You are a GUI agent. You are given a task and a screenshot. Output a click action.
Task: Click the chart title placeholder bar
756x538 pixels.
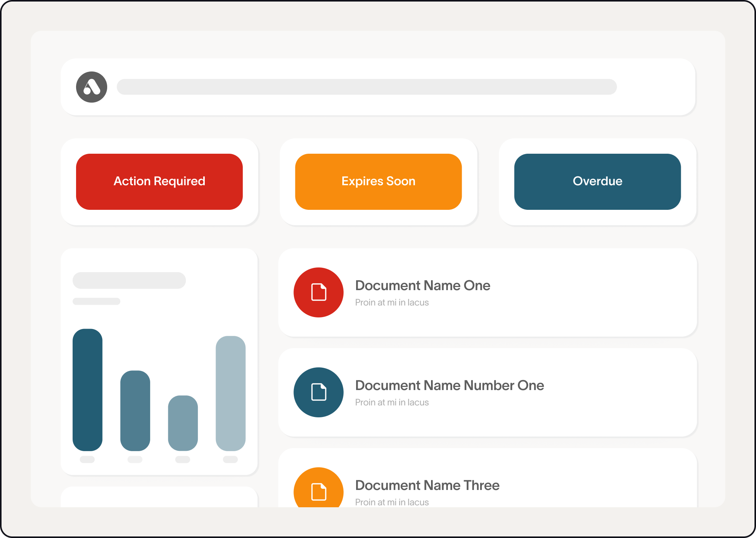point(129,281)
